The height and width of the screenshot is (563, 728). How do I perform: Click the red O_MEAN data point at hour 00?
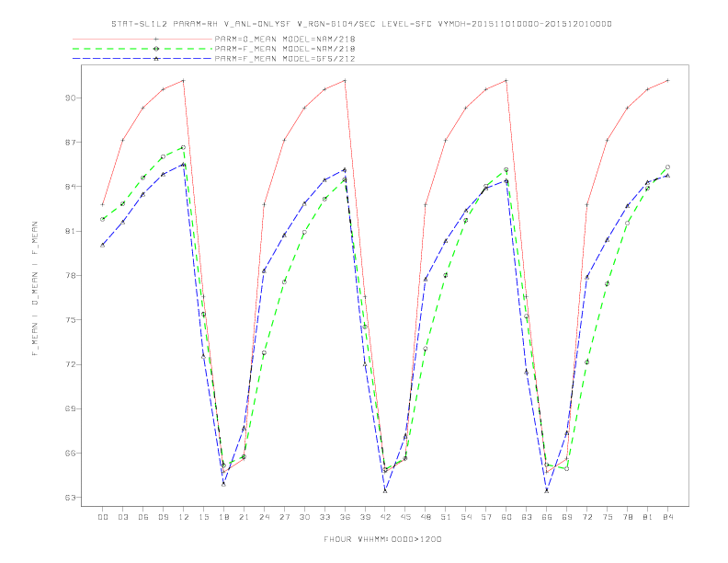103,204
